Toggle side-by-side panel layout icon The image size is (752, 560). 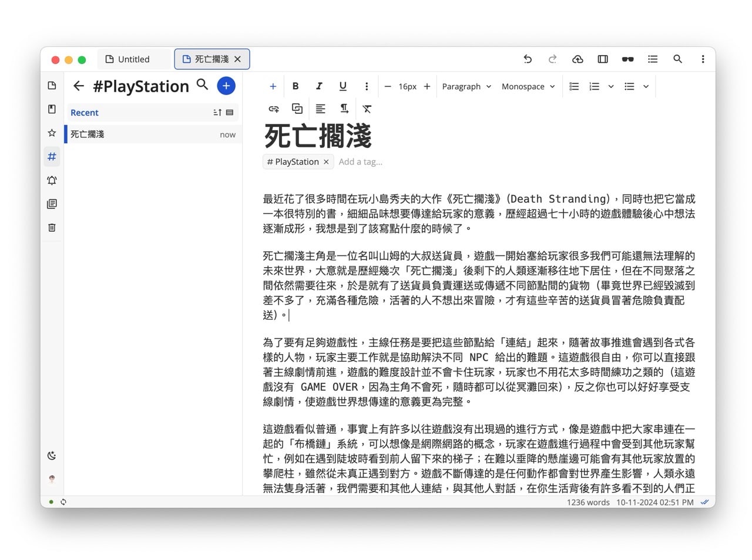pyautogui.click(x=603, y=59)
